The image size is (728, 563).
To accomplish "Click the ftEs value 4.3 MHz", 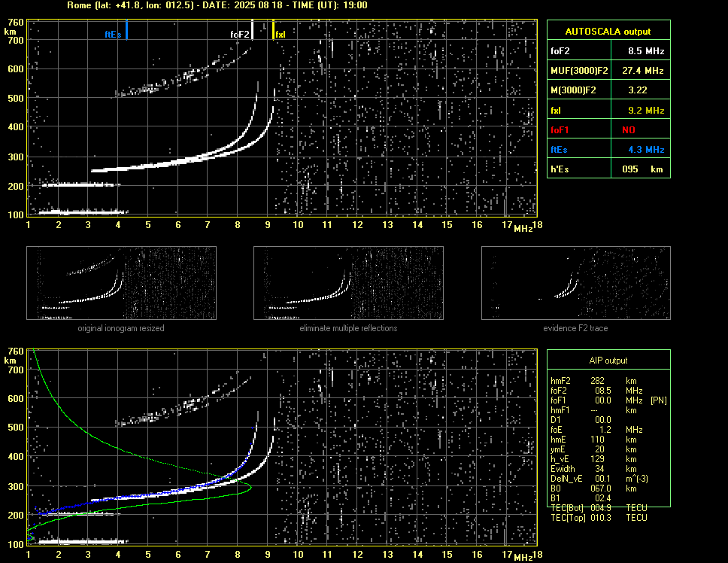I will coord(646,150).
